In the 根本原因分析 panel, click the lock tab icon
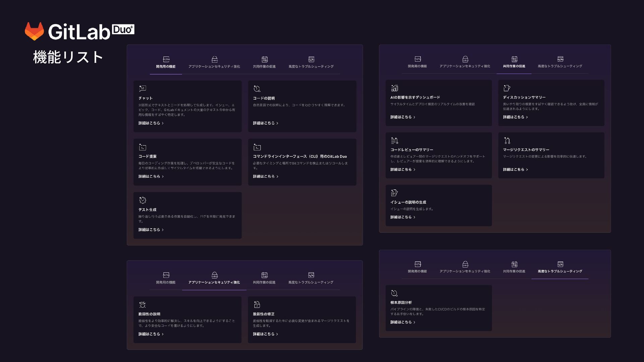This screenshot has width=644, height=362. pyautogui.click(x=465, y=264)
